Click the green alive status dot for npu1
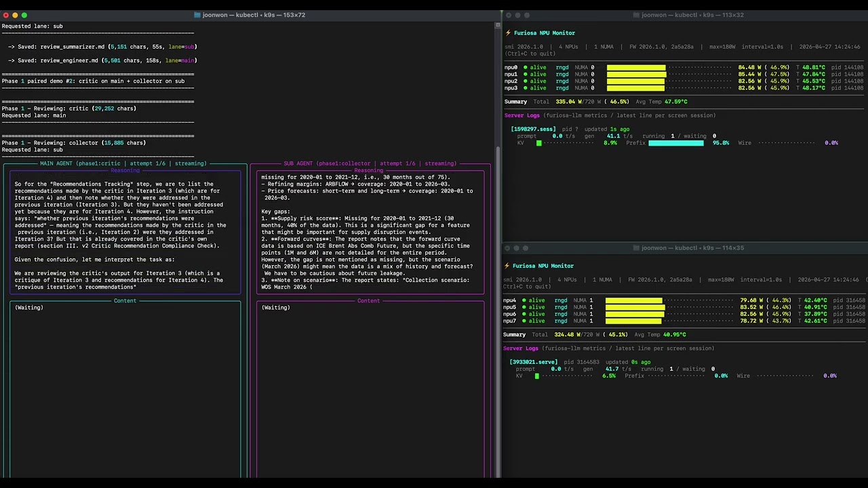This screenshot has width=868, height=488. [x=525, y=75]
